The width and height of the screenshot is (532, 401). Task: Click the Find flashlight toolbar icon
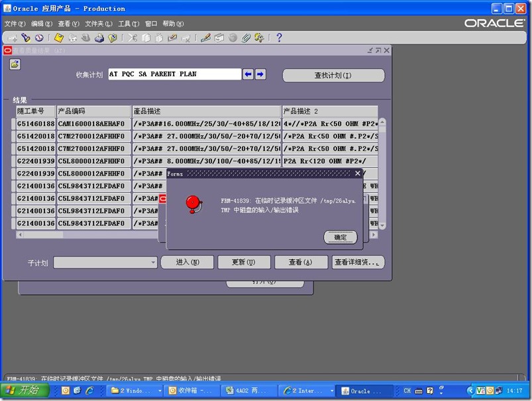coord(26,38)
